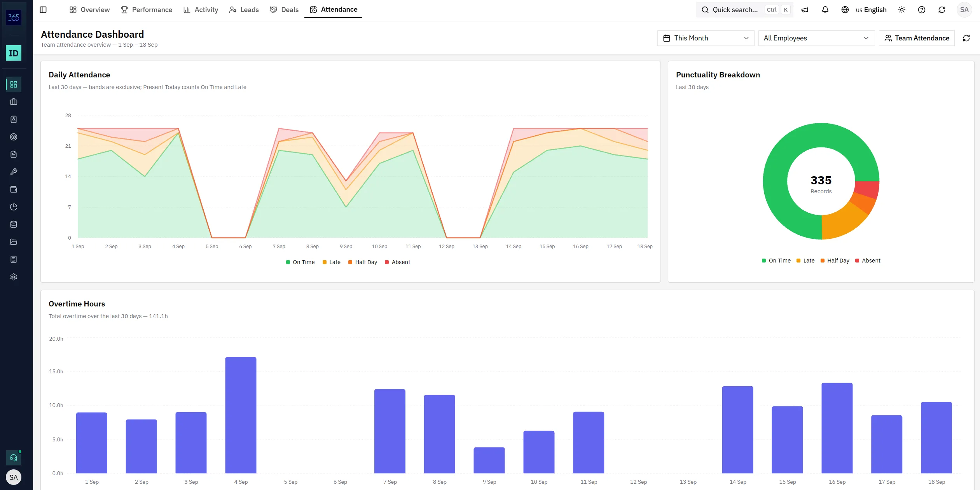Click the Team Attendance button
Image resolution: width=980 pixels, height=490 pixels.
tap(917, 38)
